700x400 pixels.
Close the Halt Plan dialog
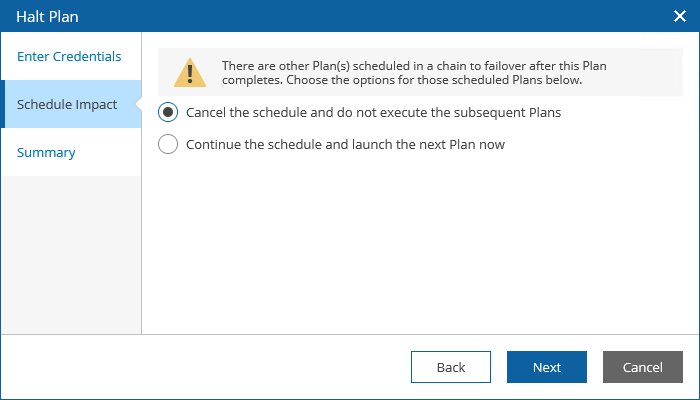click(x=679, y=16)
